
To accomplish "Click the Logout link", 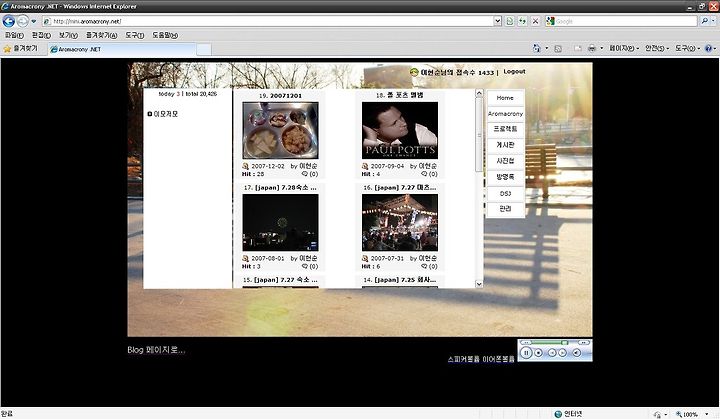I will pyautogui.click(x=514, y=72).
